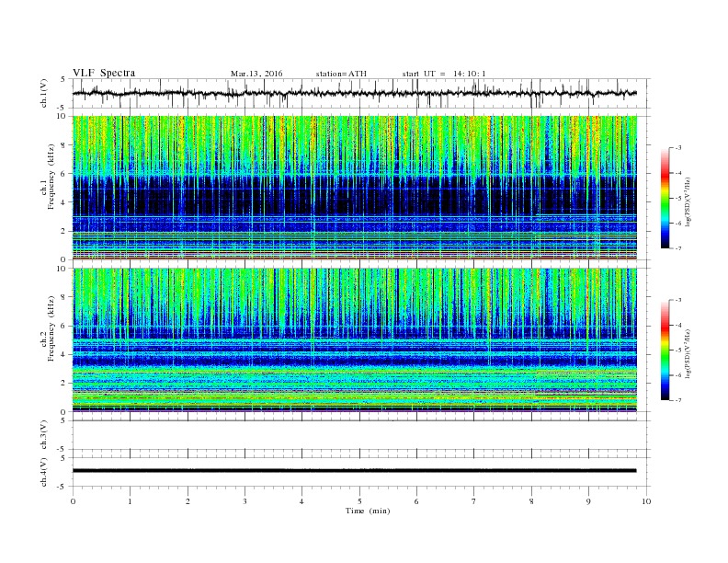Click the "5" tick on the Time axis
This screenshot has width=728, height=563.
(359, 501)
